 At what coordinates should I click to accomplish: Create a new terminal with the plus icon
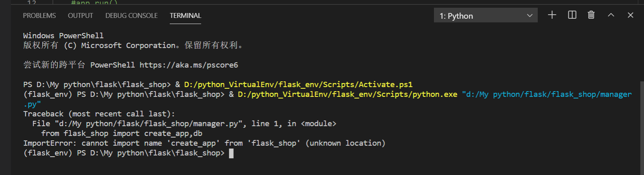[552, 15]
